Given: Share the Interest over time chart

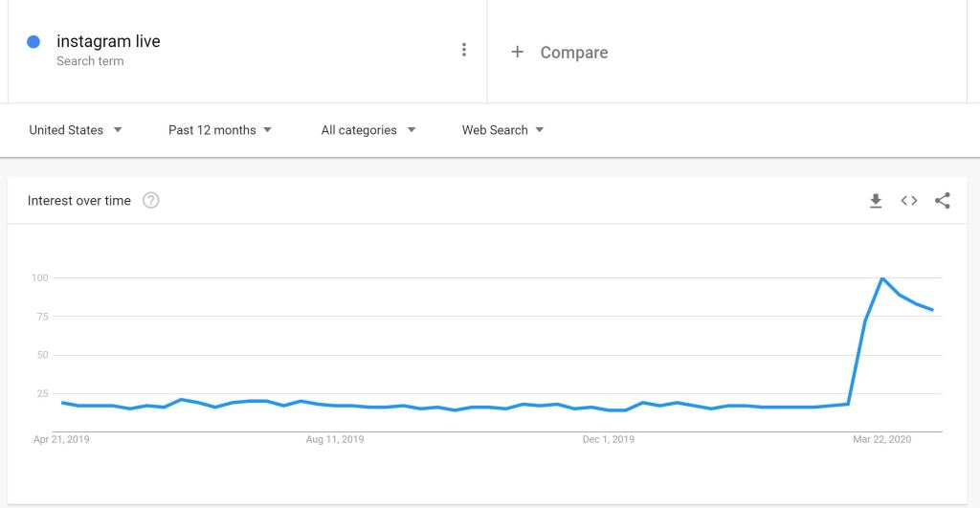Looking at the screenshot, I should coord(943,201).
